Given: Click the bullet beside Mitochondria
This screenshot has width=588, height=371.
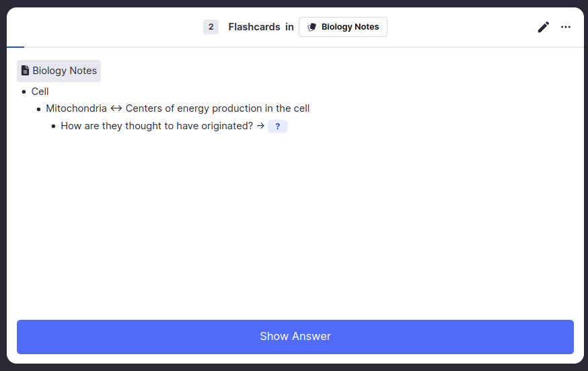Looking at the screenshot, I should pyautogui.click(x=39, y=108).
